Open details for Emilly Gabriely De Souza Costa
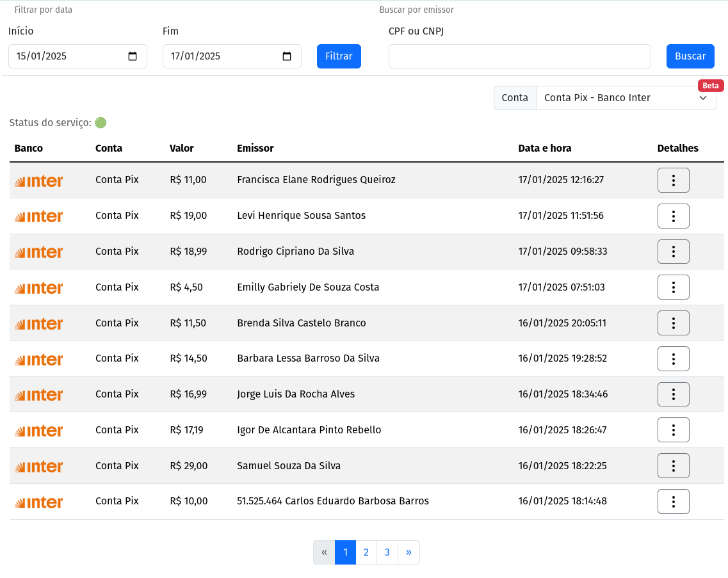Screen dimensions: 728x578 (673, 287)
